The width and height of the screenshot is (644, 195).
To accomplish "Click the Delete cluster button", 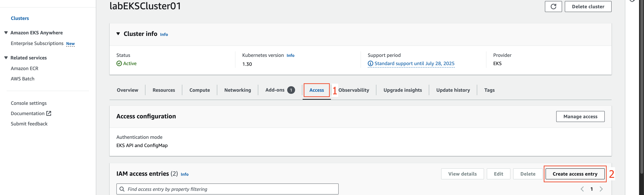I will [588, 7].
